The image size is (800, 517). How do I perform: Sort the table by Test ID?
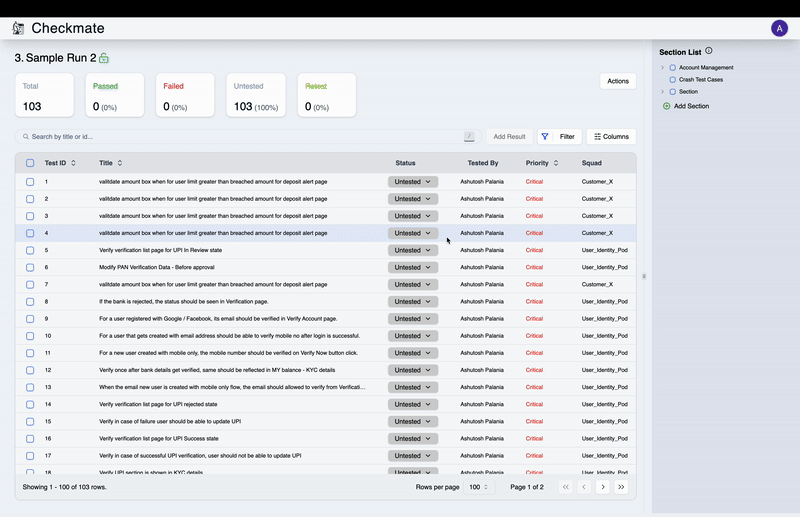pyautogui.click(x=73, y=163)
